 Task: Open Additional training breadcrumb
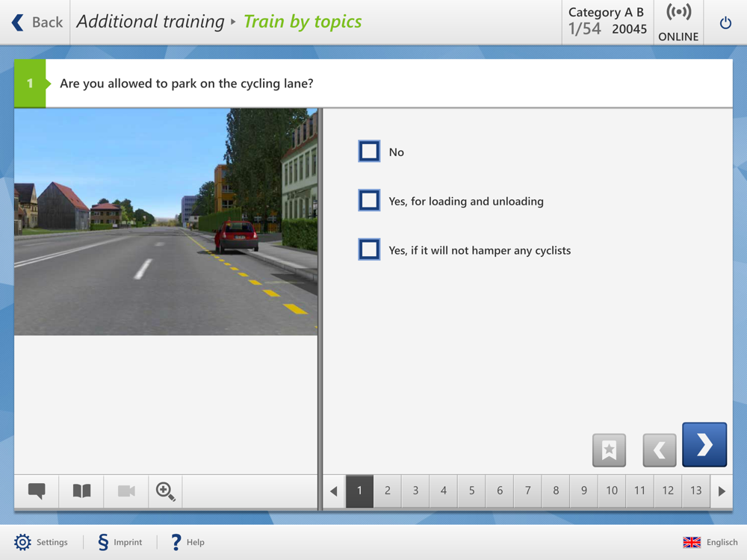150,22
